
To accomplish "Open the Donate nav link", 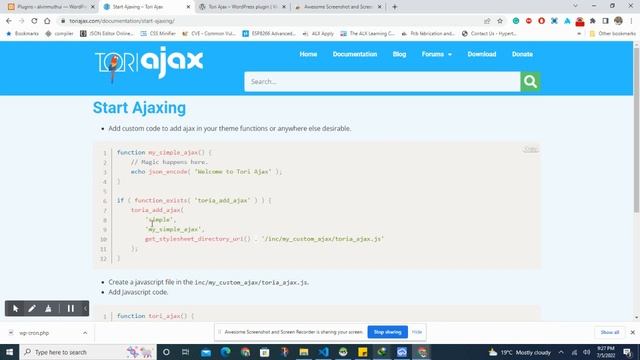I will (x=522, y=54).
